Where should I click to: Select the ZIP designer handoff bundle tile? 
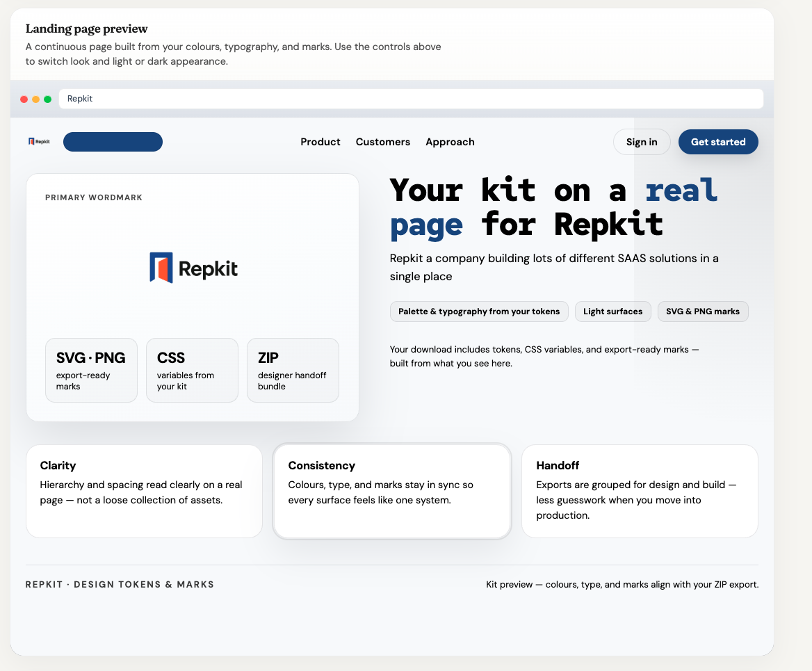tap(293, 370)
